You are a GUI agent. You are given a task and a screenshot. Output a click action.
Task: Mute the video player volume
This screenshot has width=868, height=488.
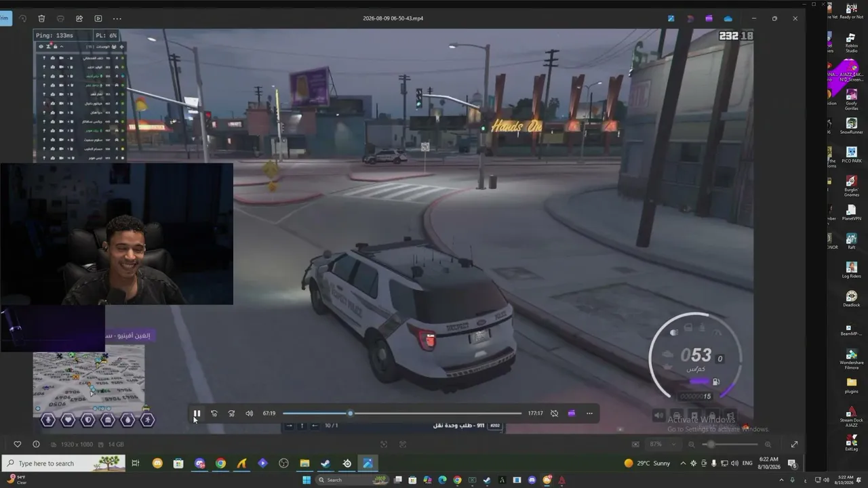coord(249,413)
